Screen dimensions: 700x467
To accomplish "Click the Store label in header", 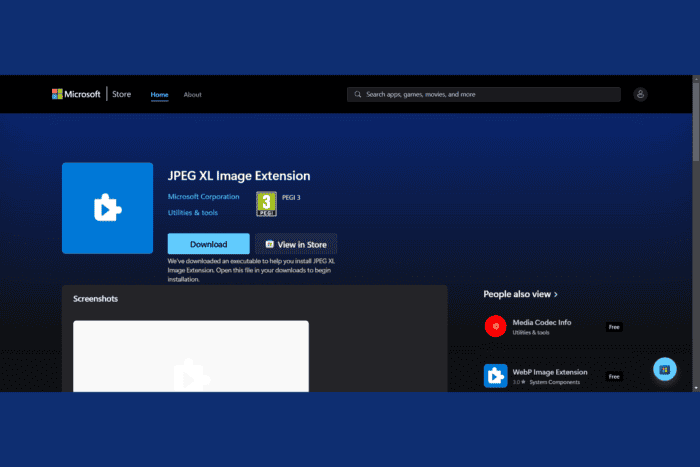I will [x=120, y=94].
